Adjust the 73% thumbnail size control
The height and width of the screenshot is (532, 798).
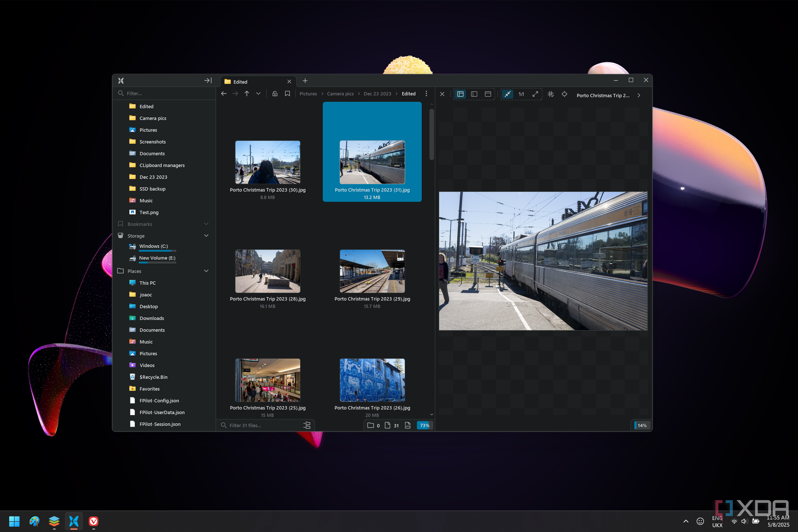(424, 425)
